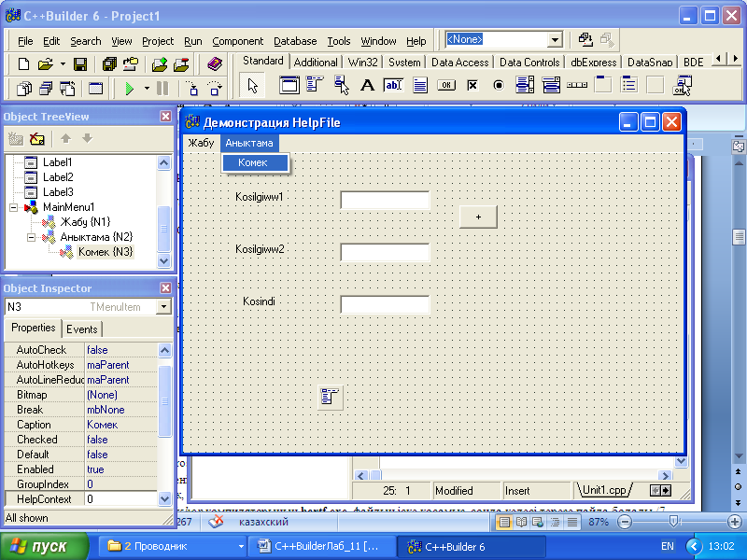Open Object Inspector component selector dropdown
The height and width of the screenshot is (560, 747).
point(163,307)
